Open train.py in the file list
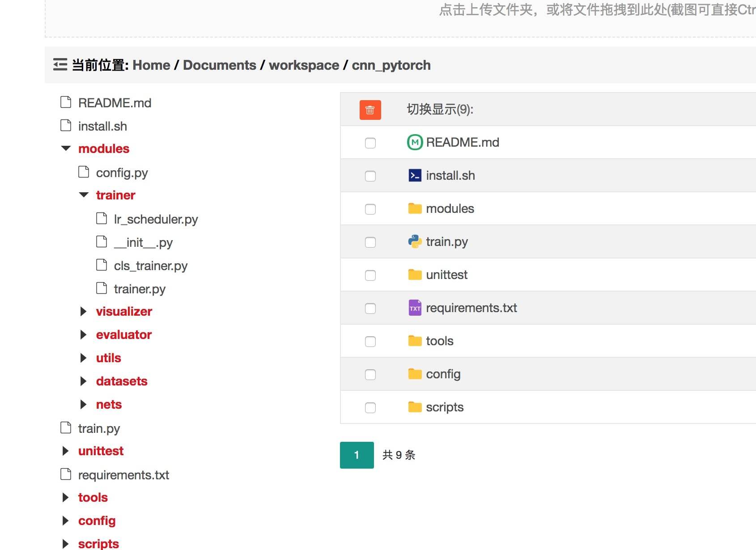Viewport: 756px width, 550px height. [x=447, y=242]
